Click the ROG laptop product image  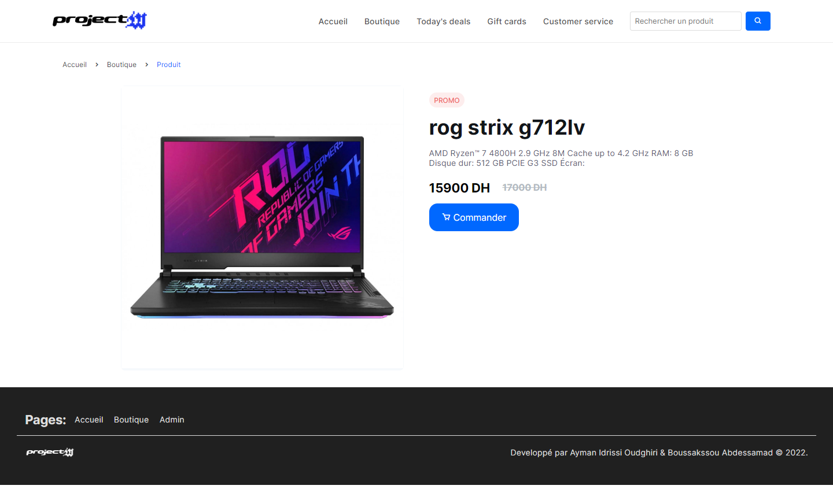[x=262, y=227]
